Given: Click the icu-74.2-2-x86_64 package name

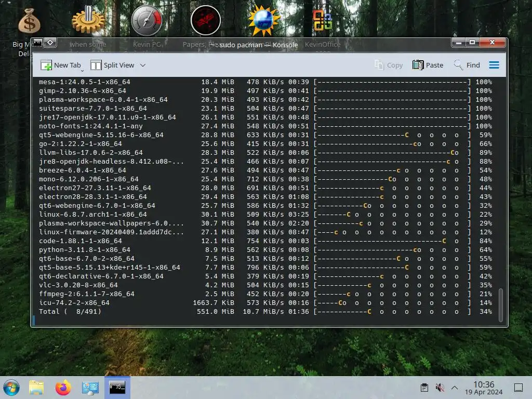Looking at the screenshot, I should (74, 302).
